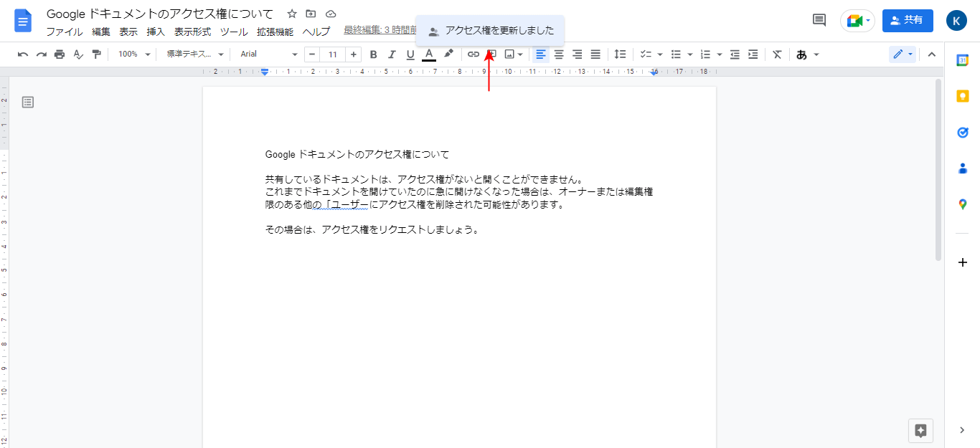The image size is (980, 448).
Task: Star the document title
Action: [291, 14]
